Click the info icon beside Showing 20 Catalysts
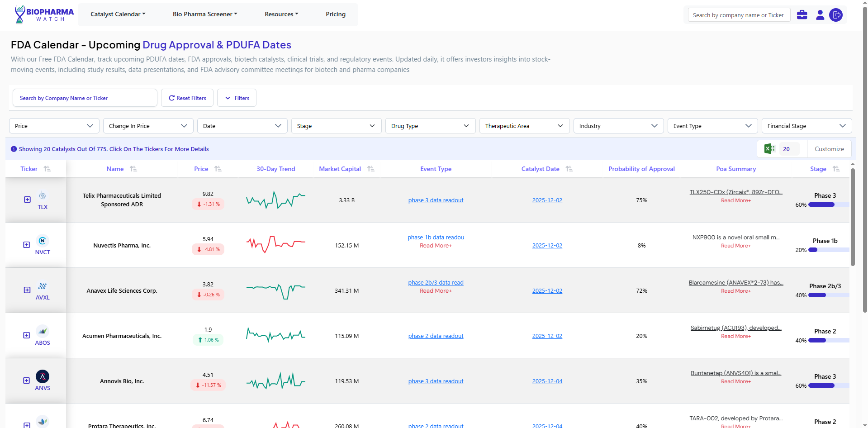The width and height of the screenshot is (868, 428). 14,149
